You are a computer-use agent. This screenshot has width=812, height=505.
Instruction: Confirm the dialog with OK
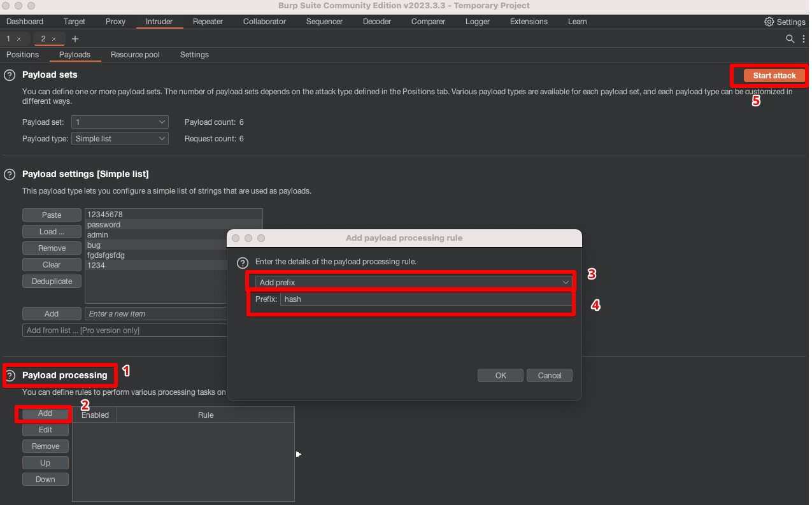[x=501, y=376]
